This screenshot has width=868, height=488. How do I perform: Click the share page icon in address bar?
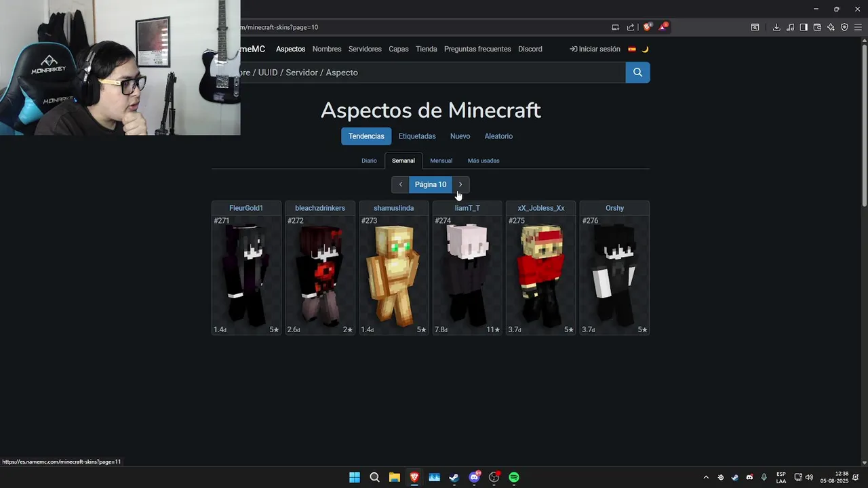click(631, 27)
